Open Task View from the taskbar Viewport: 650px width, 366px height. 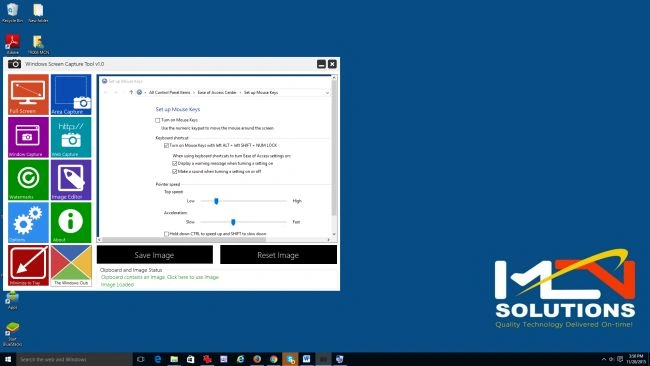[141, 359]
